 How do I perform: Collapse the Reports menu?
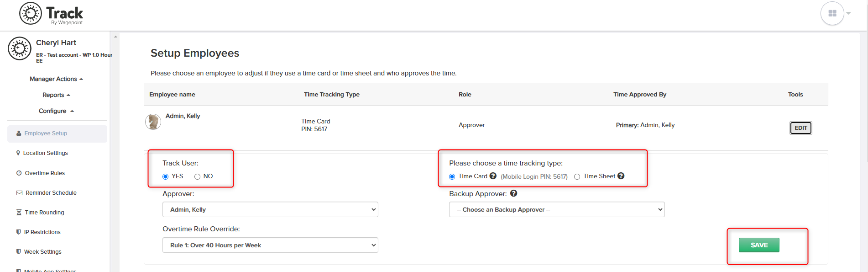[57, 95]
